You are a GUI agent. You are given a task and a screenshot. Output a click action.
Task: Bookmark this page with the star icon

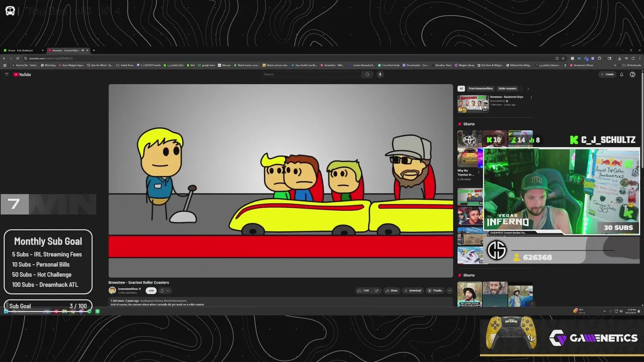(x=563, y=58)
